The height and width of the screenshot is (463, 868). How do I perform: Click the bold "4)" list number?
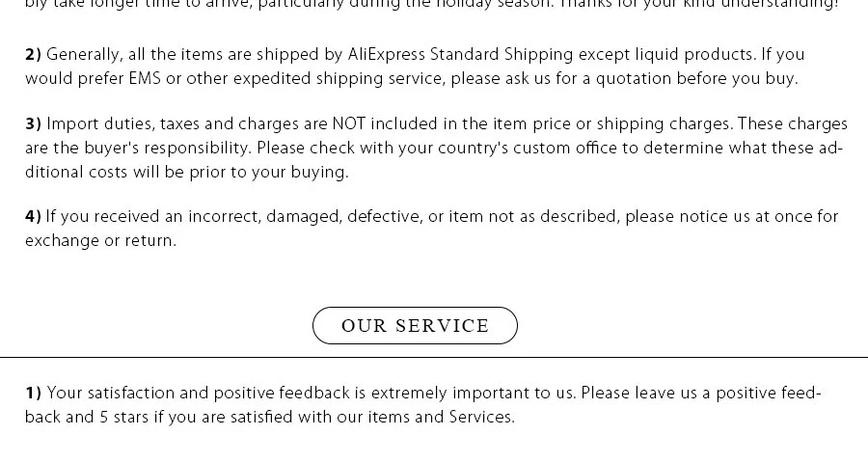(33, 216)
